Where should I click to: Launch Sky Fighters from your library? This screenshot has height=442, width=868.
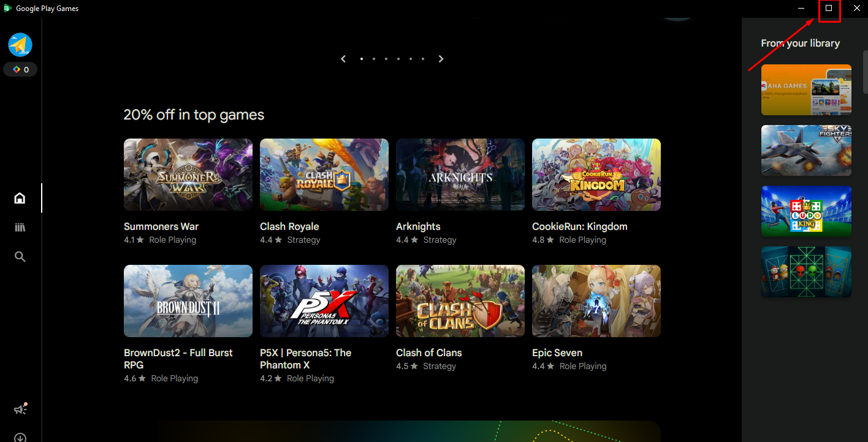806,151
